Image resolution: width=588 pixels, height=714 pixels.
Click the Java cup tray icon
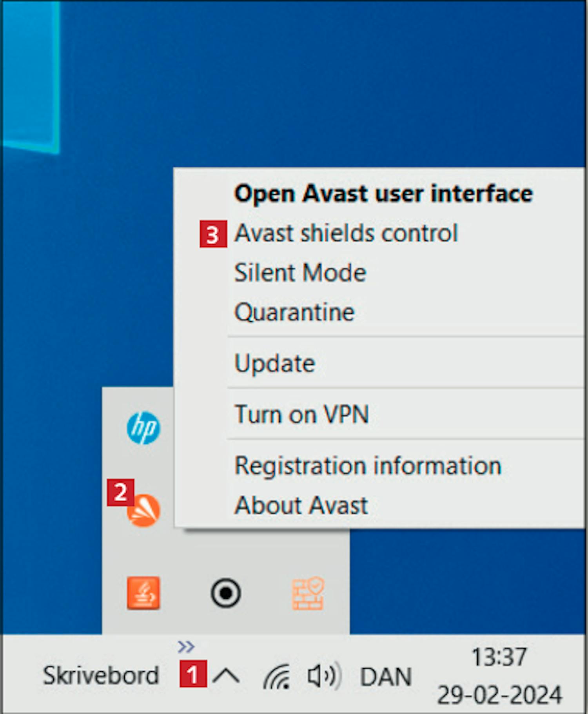click(x=143, y=593)
